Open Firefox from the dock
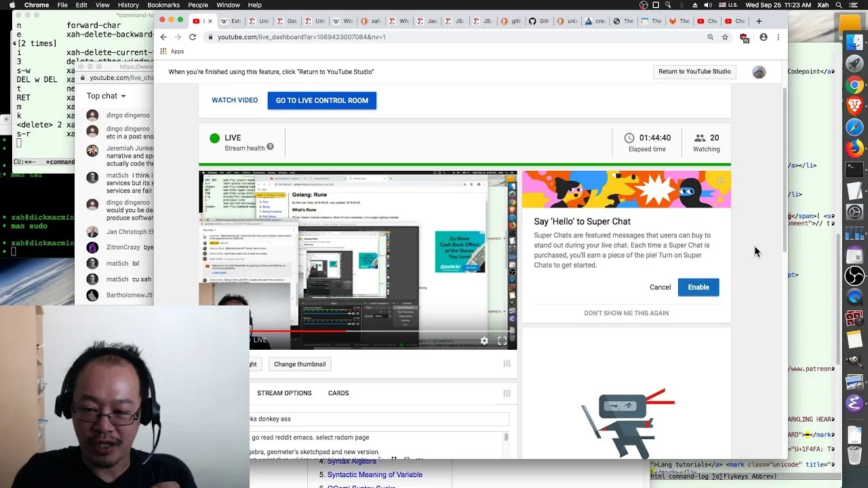Image resolution: width=868 pixels, height=488 pixels. point(854,147)
